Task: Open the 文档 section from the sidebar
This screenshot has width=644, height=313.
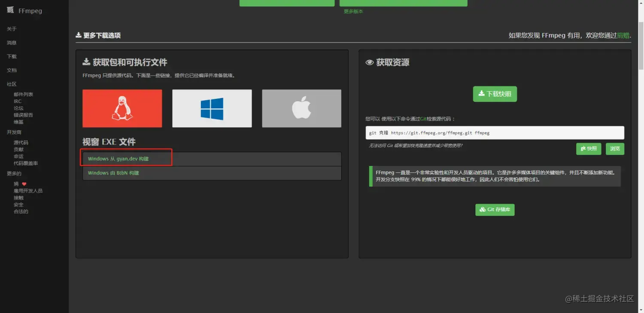Action: tap(12, 70)
